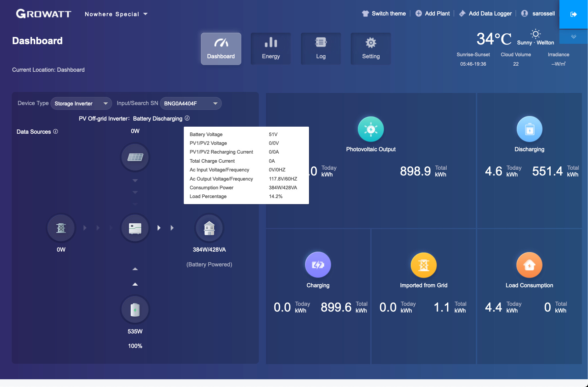This screenshot has width=588, height=387.
Task: Click the house load icon in diagram
Action: 209,228
